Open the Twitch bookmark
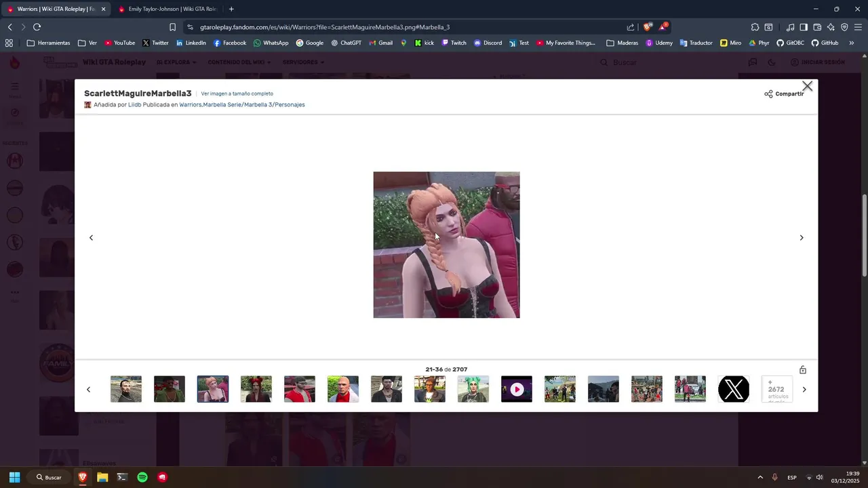 coord(454,43)
